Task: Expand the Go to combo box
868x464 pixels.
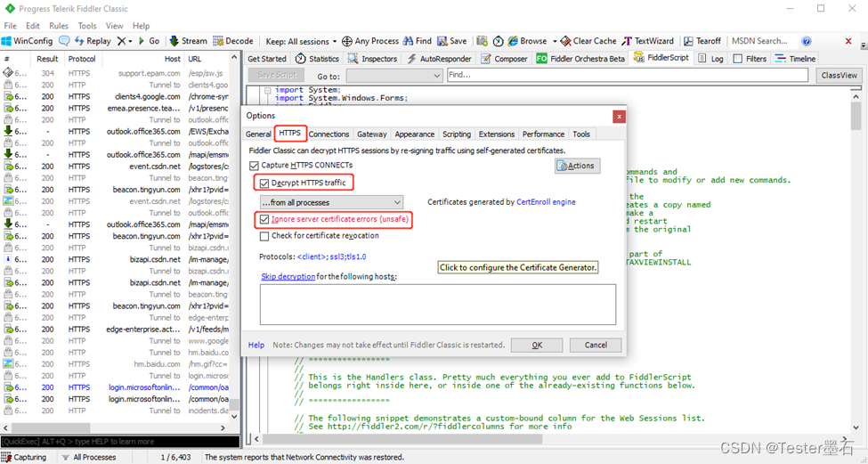Action: 394,76
